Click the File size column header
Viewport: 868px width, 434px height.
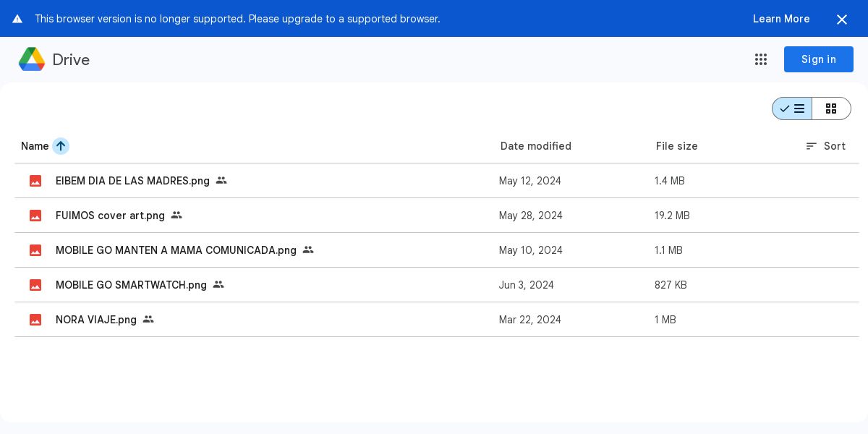click(677, 146)
